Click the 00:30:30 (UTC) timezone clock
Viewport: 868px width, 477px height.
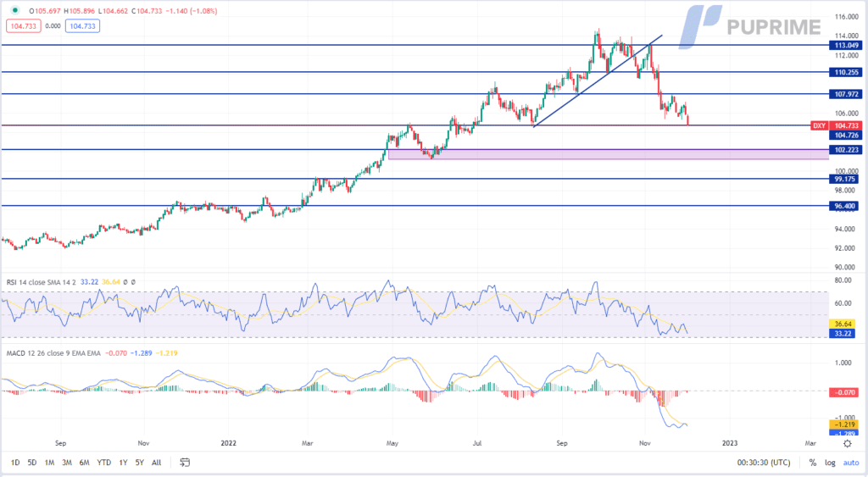click(x=764, y=463)
